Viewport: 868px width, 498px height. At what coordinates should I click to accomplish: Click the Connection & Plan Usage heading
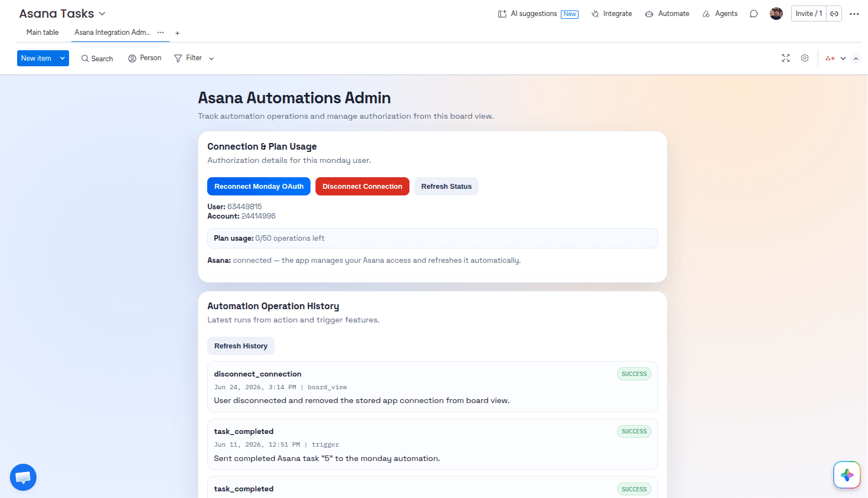[x=262, y=146]
